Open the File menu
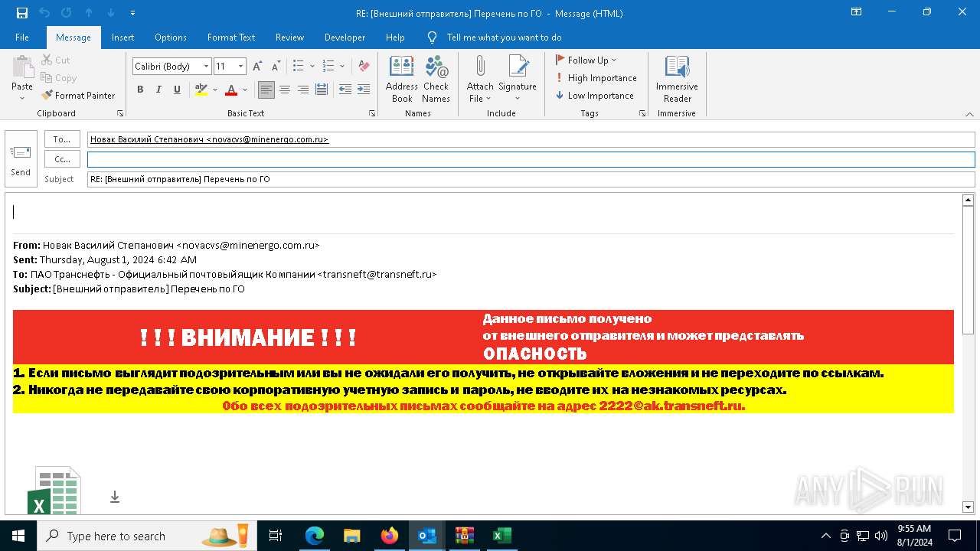The image size is (980, 551). 22,37
